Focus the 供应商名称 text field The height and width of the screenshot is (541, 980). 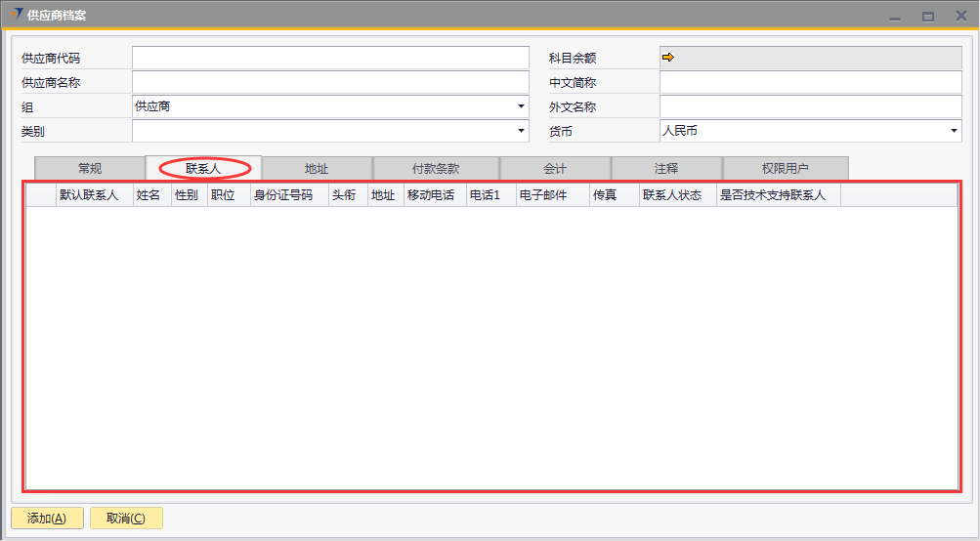(x=329, y=82)
